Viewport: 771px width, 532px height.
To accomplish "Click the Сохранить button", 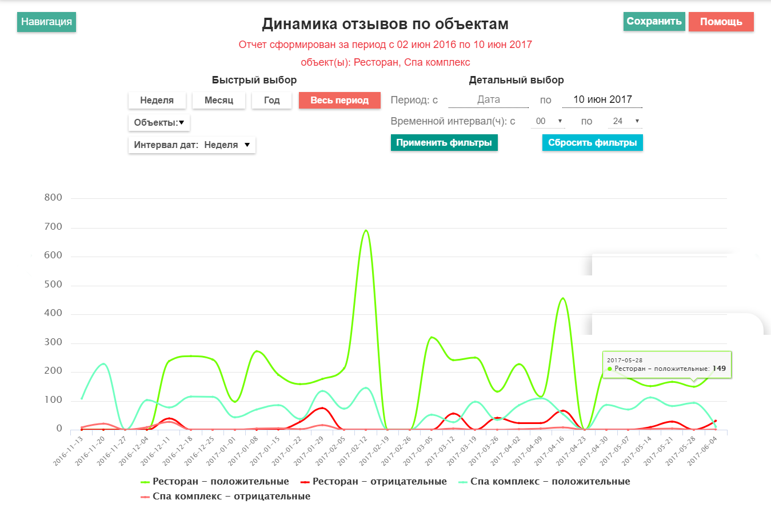I will pos(654,21).
